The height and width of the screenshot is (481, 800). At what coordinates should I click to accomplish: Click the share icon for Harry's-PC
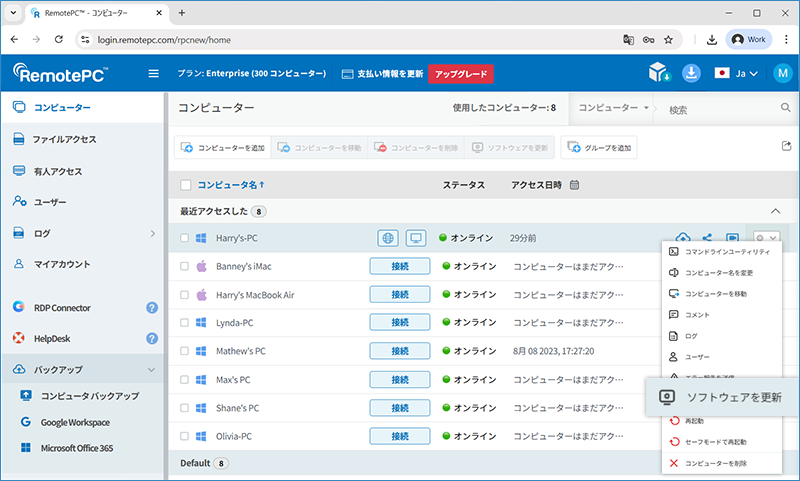point(707,237)
